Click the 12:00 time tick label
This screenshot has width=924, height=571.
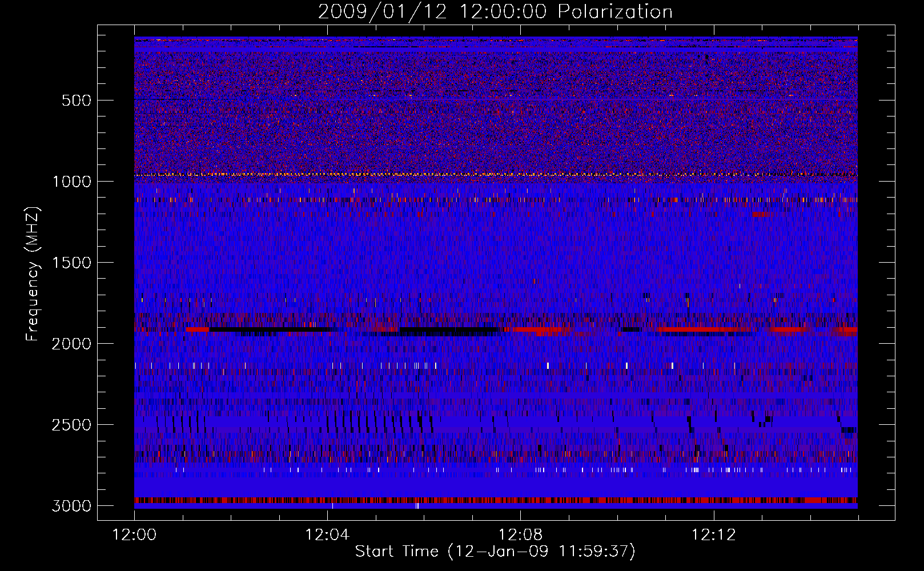(x=134, y=535)
